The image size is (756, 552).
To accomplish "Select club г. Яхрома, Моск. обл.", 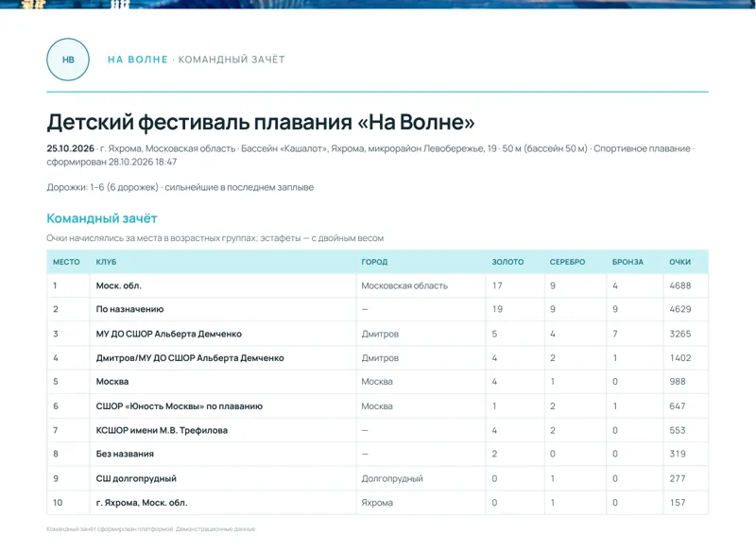I will (142, 502).
